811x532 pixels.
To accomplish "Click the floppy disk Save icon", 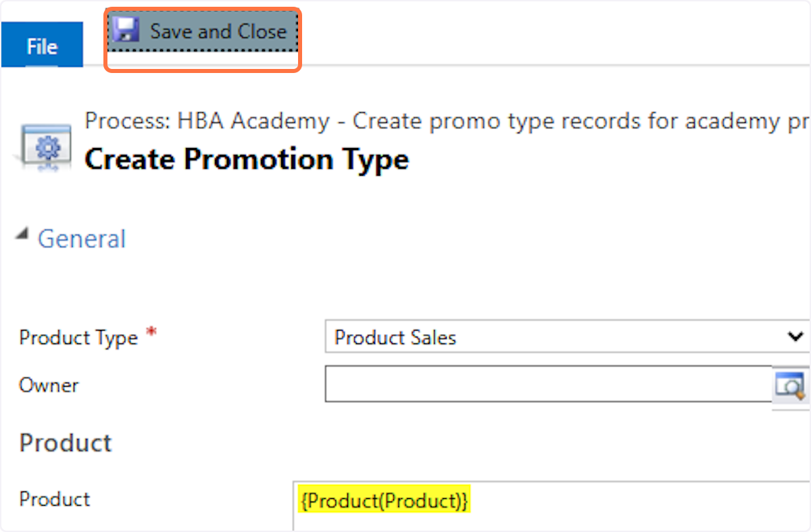I will click(126, 31).
